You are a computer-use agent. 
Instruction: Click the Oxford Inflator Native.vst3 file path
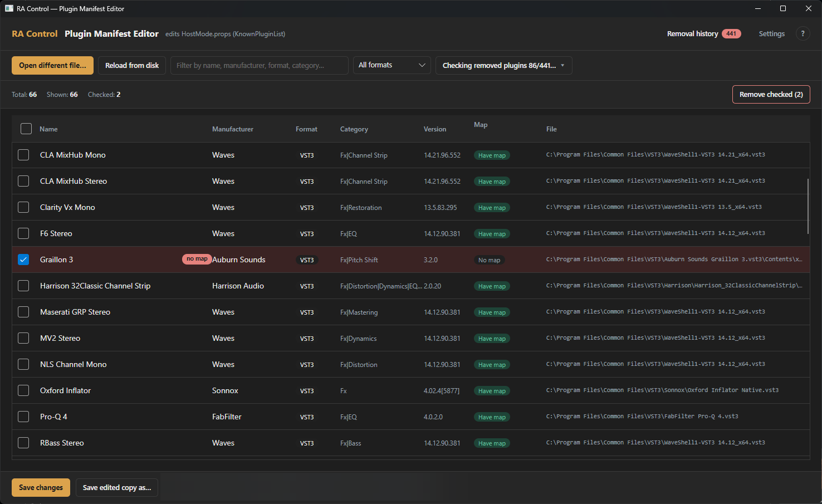pos(662,390)
